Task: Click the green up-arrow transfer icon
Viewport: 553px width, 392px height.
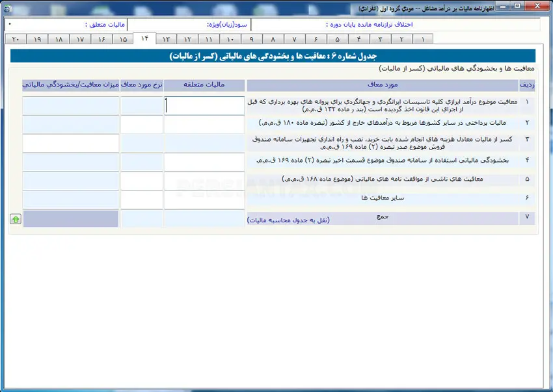Action: pyautogui.click(x=16, y=219)
